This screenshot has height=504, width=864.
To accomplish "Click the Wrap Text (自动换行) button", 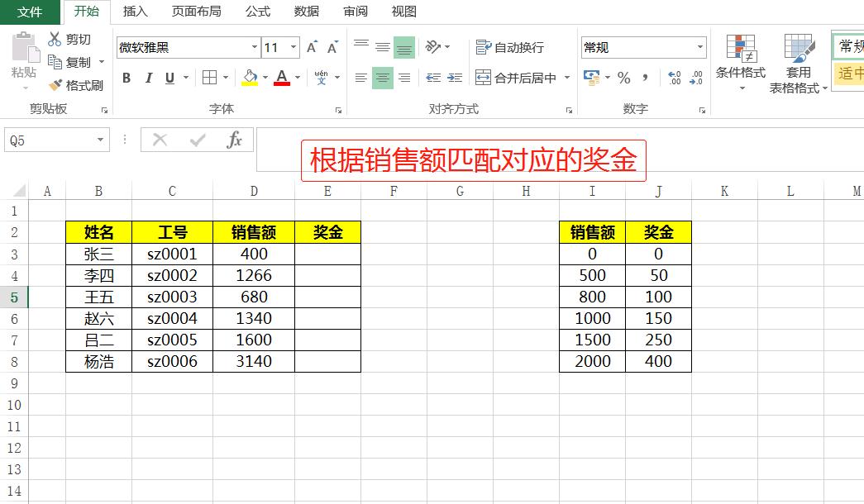I will 509,47.
